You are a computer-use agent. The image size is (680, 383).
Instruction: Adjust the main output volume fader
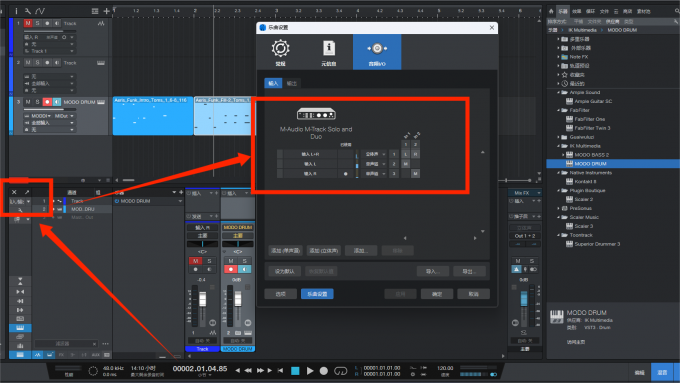[x=524, y=298]
